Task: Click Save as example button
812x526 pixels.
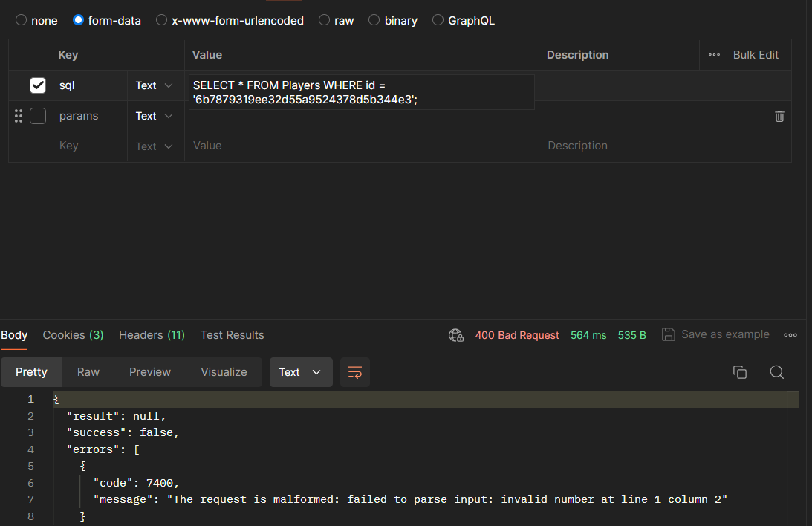Action: pyautogui.click(x=715, y=334)
